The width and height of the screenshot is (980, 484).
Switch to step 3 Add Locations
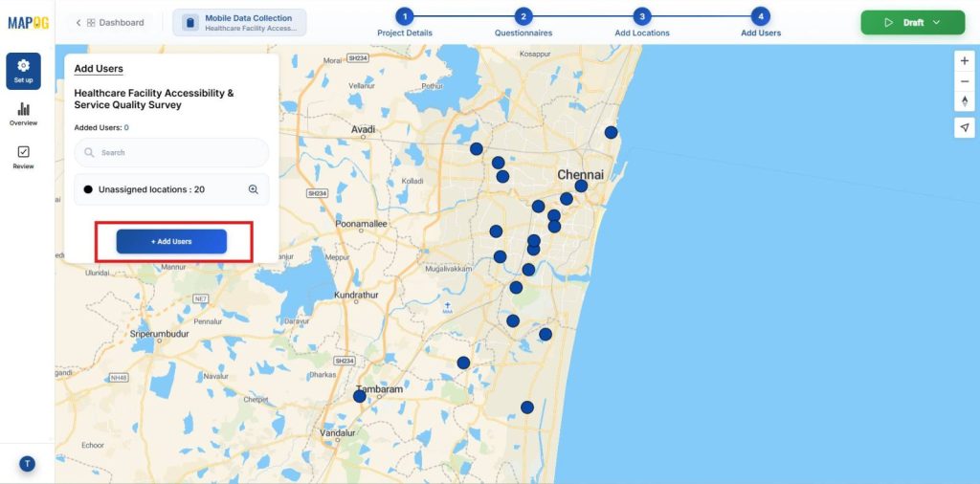pyautogui.click(x=641, y=17)
